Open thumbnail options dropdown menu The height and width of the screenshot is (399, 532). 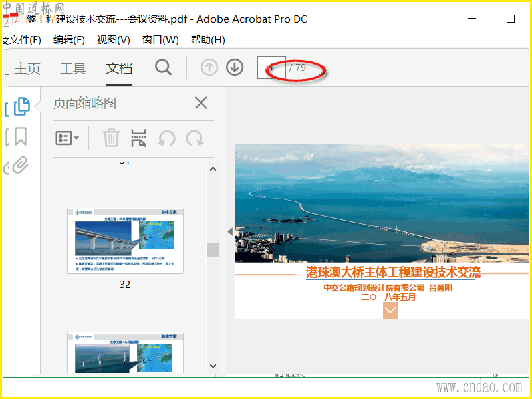[x=67, y=138]
